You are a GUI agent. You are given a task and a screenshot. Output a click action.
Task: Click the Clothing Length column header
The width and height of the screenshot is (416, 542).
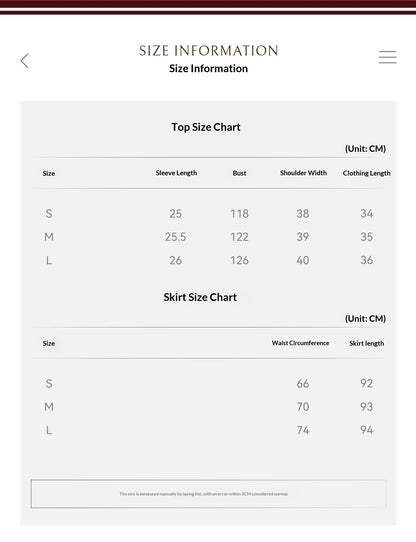(367, 173)
